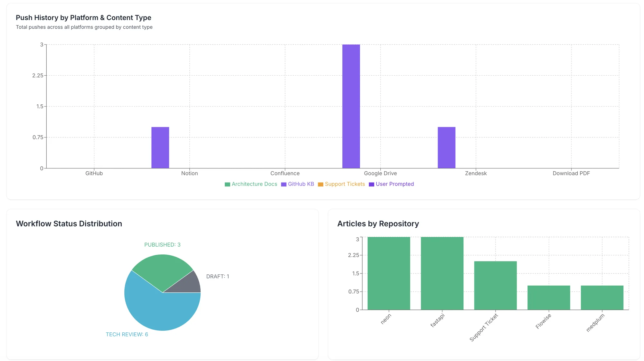
Task: Click the Zendesk axis label
Action: pyautogui.click(x=476, y=173)
